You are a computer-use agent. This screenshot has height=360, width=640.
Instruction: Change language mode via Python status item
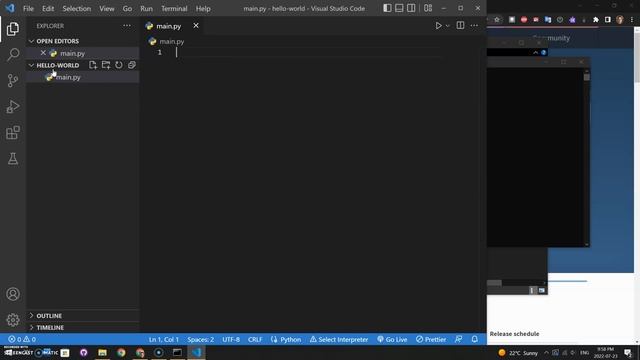290,339
